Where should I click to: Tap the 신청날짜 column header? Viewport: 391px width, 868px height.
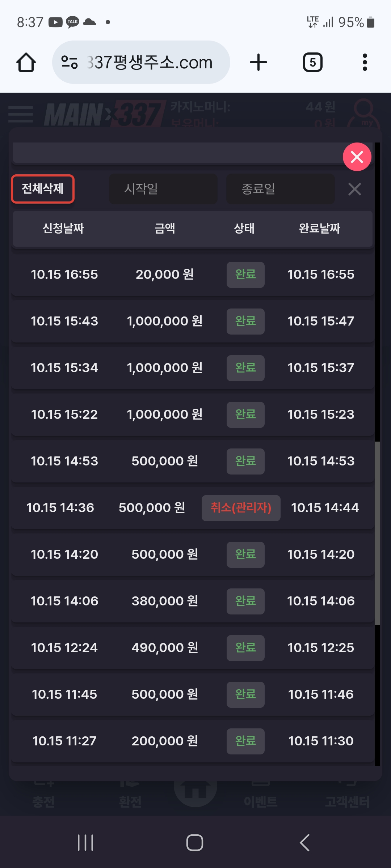tap(63, 229)
